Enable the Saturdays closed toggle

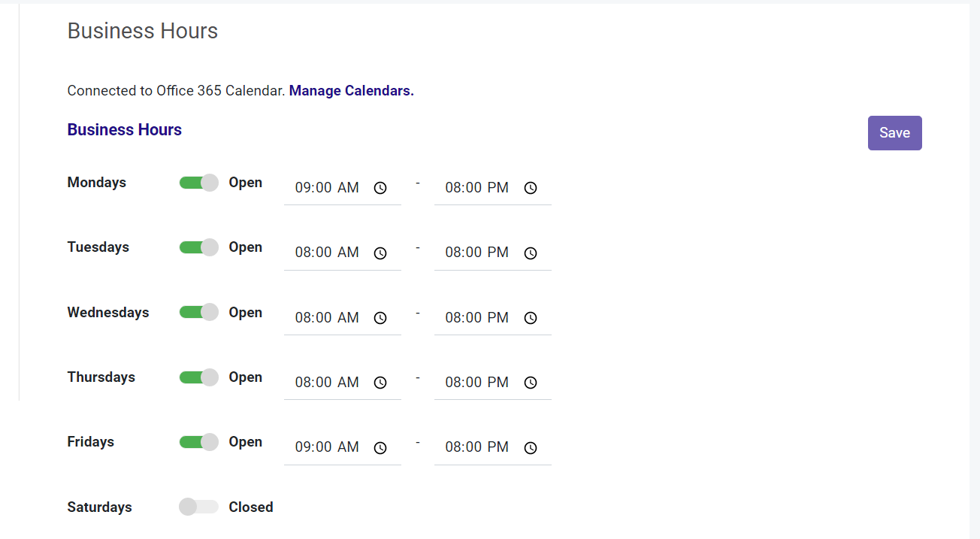(198, 507)
